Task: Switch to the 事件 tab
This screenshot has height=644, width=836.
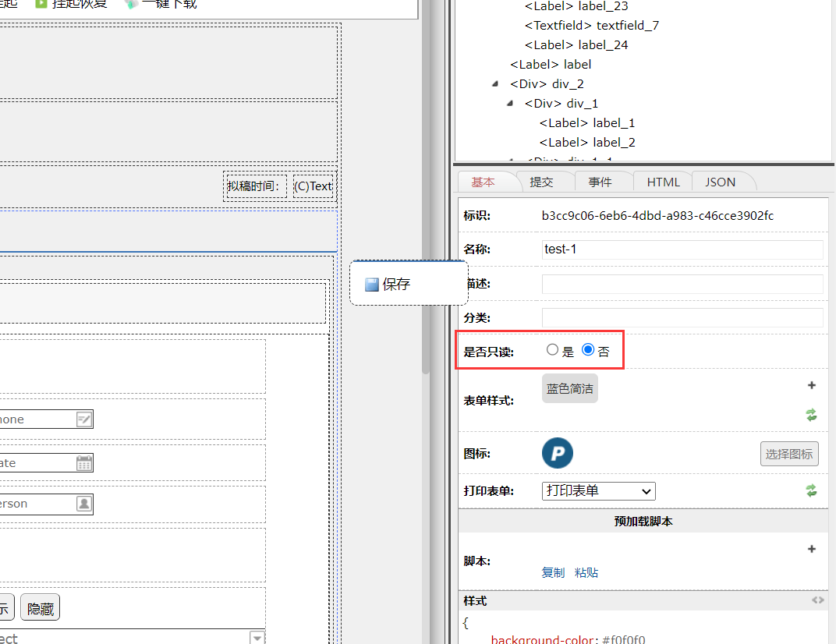Action: [x=600, y=182]
